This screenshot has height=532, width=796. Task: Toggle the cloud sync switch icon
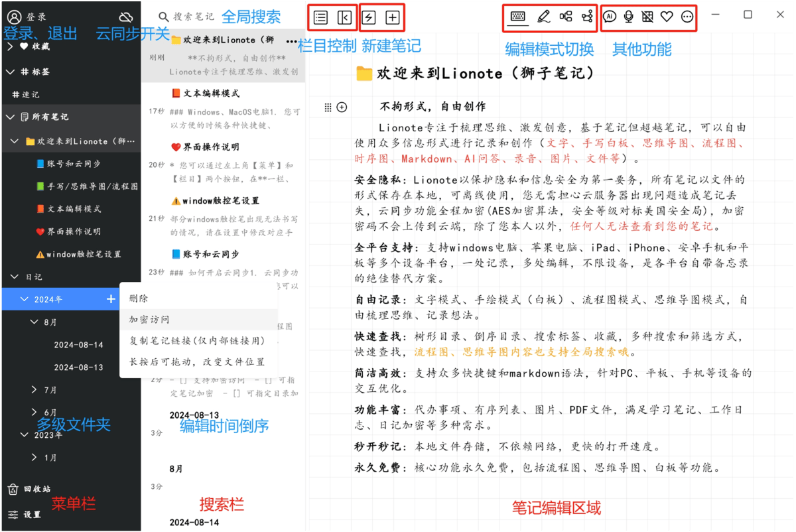125,17
